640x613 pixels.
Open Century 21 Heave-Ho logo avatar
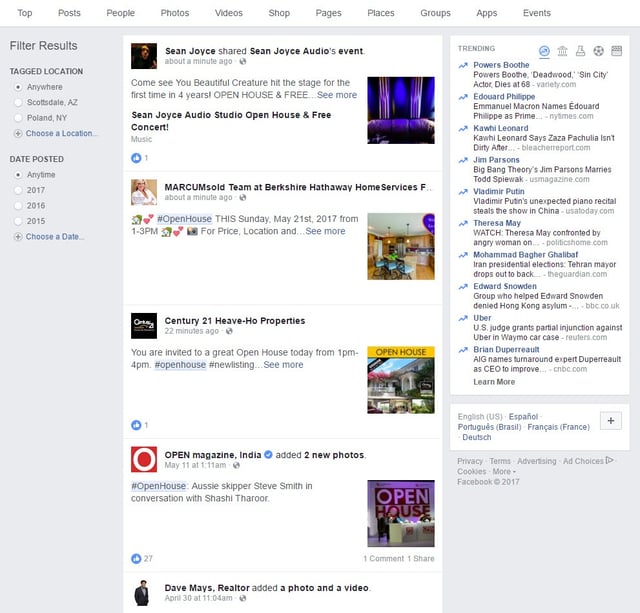point(144,326)
